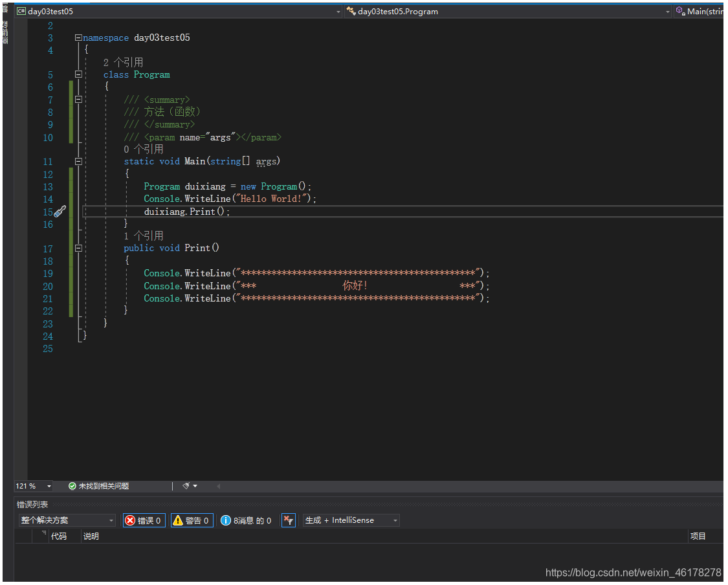Place cursor on 'duixiang.Print();' line
Image resolution: width=728 pixels, height=585 pixels.
pos(186,212)
